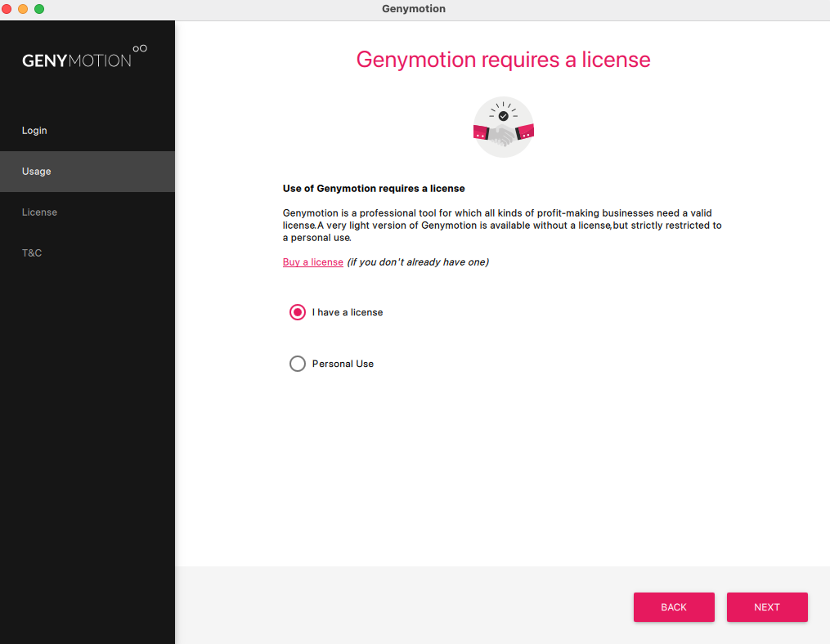Image resolution: width=830 pixels, height=644 pixels.
Task: Click the Genymotion wordmark in the sidebar
Action: pyautogui.click(x=76, y=60)
